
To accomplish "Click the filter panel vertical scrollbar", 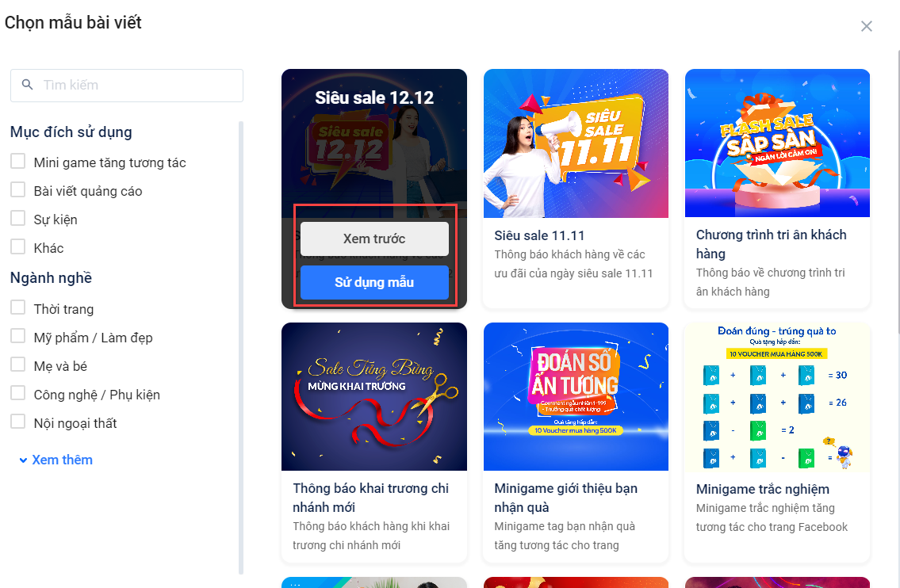I will pyautogui.click(x=241, y=347).
